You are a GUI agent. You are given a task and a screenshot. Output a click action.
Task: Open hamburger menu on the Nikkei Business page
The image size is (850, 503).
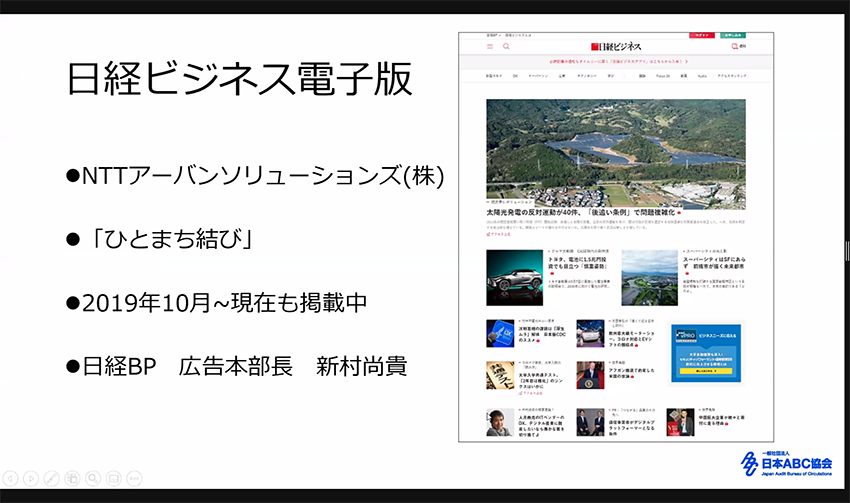[x=490, y=47]
